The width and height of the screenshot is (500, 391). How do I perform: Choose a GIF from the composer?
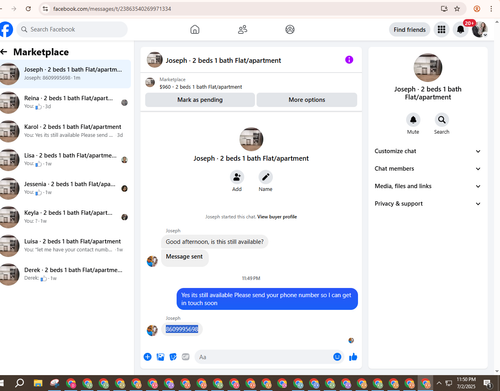click(x=186, y=357)
